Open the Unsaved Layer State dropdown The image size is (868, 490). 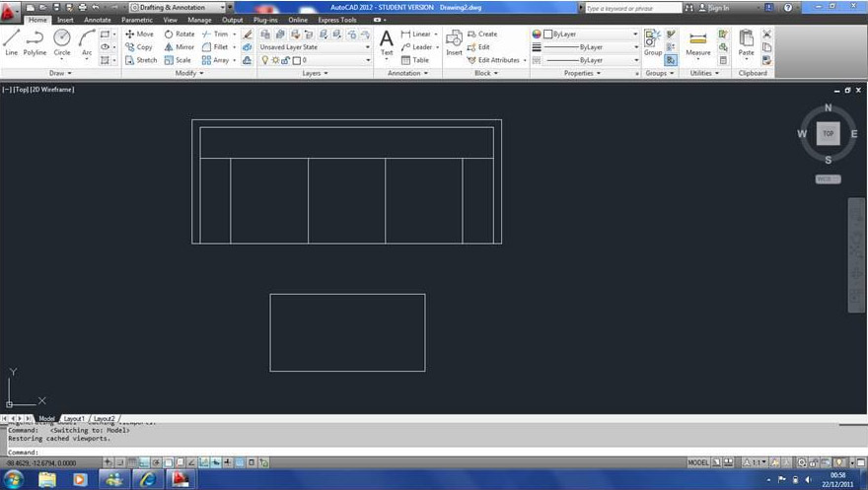click(x=315, y=46)
